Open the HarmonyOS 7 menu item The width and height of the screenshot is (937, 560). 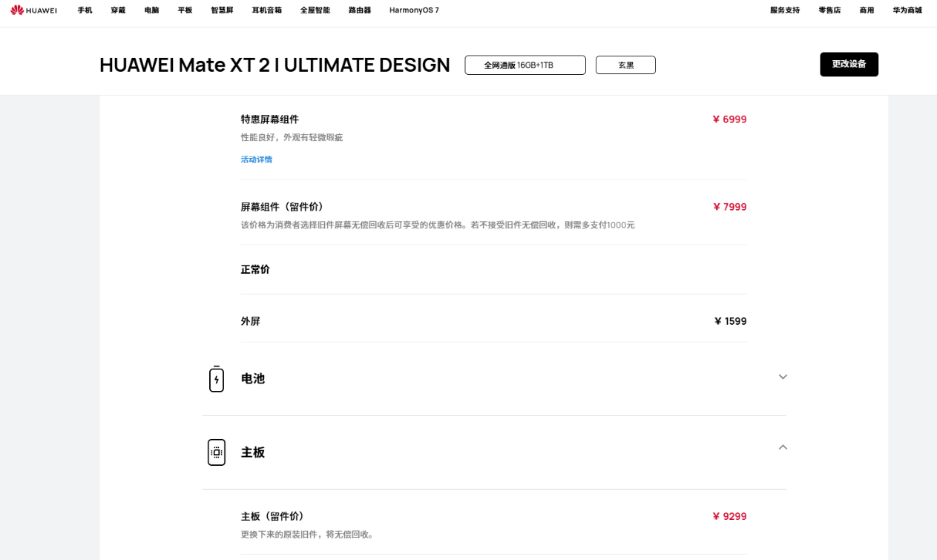point(414,10)
